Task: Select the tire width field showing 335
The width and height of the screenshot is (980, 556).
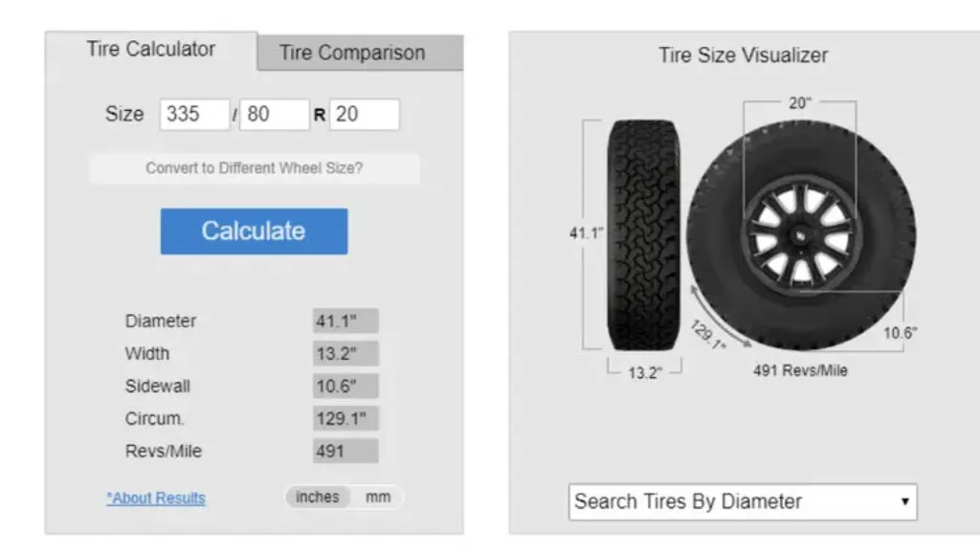Action: (194, 114)
